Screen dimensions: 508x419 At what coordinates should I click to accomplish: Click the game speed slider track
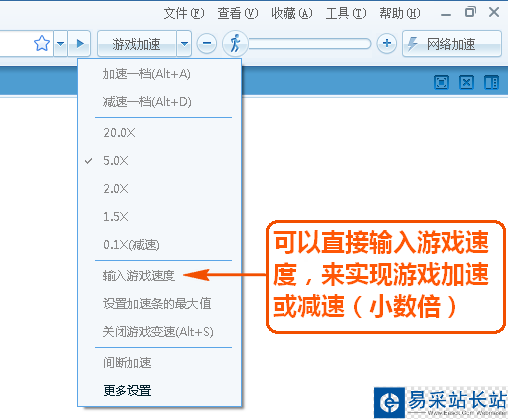pyautogui.click(x=310, y=44)
